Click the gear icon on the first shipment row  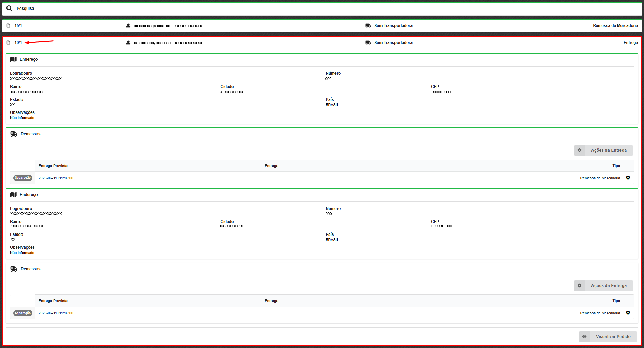pyautogui.click(x=628, y=178)
